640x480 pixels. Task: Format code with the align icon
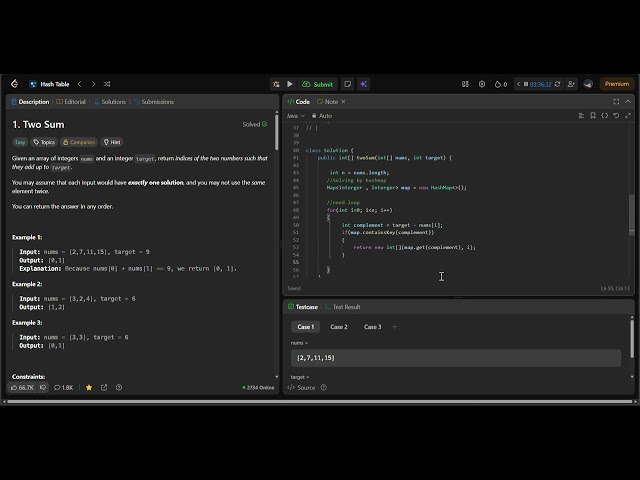click(x=581, y=116)
